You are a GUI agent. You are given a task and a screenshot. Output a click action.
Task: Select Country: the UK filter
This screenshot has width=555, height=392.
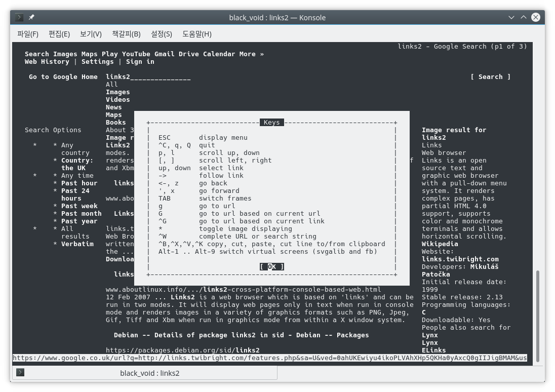pos(77,164)
